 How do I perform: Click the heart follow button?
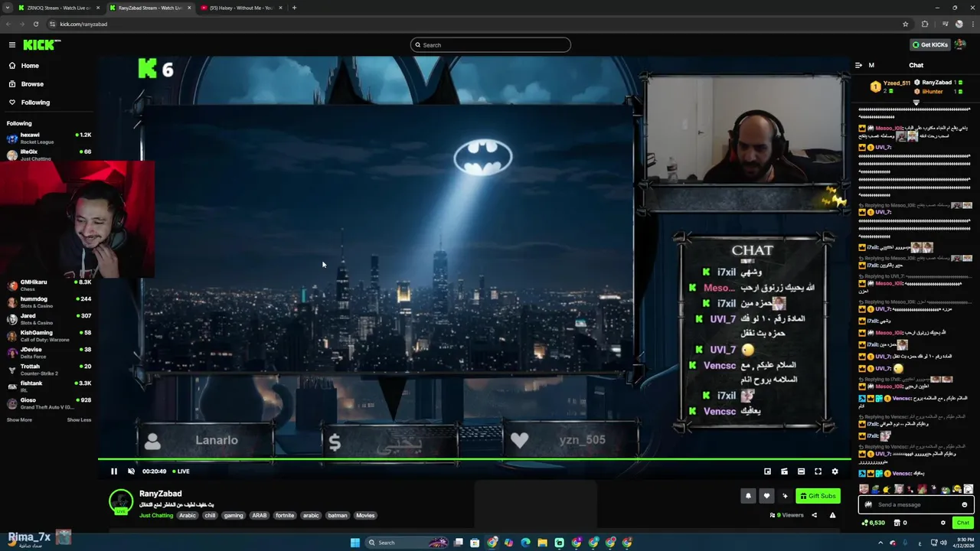tap(766, 496)
